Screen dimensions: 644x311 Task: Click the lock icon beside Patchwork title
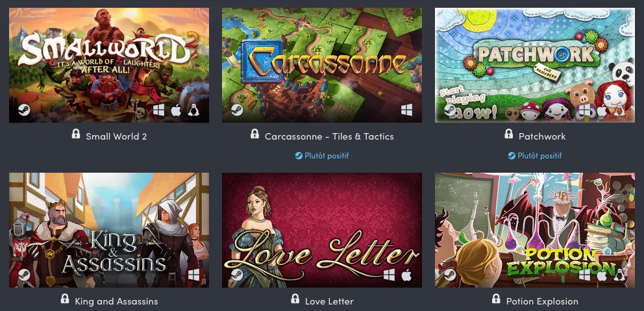508,134
